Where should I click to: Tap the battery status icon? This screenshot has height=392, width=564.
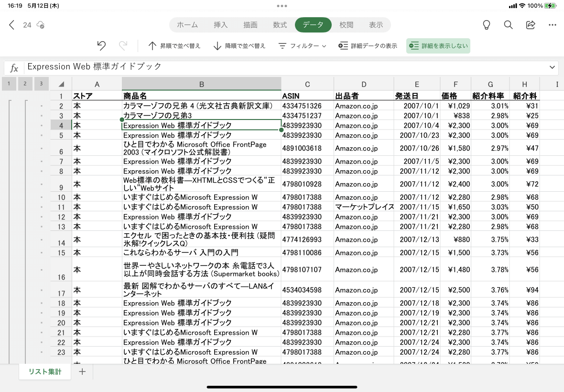(550, 6)
